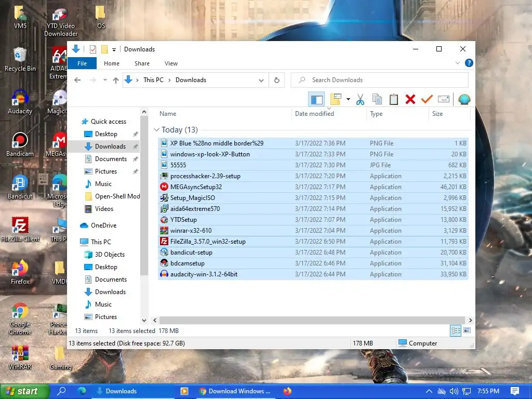Select the Setup_MagicISO file

point(313,198)
